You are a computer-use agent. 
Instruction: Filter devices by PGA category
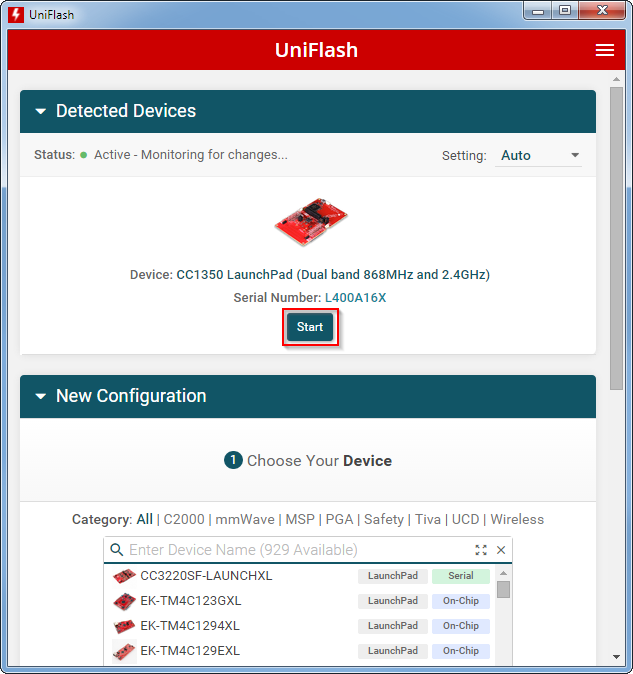click(339, 519)
